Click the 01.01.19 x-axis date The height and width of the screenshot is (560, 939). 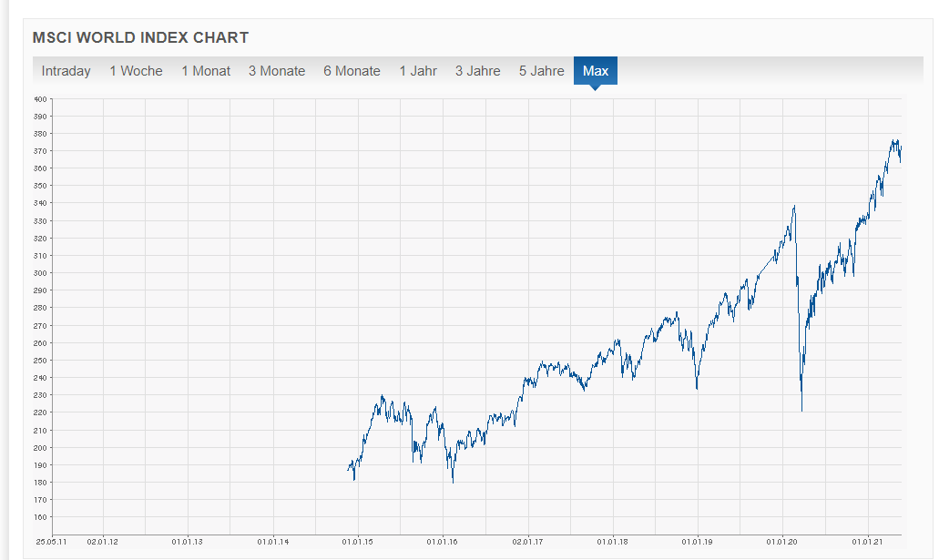pos(697,542)
